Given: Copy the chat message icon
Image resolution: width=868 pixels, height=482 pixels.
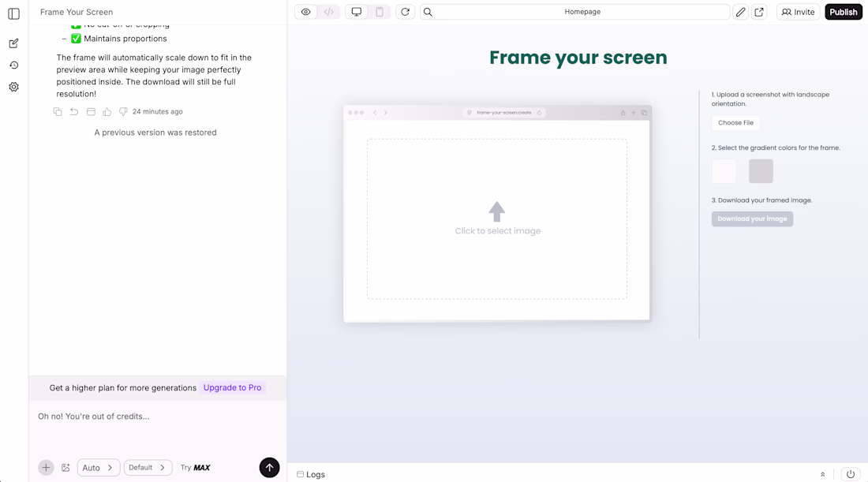Looking at the screenshot, I should [58, 112].
